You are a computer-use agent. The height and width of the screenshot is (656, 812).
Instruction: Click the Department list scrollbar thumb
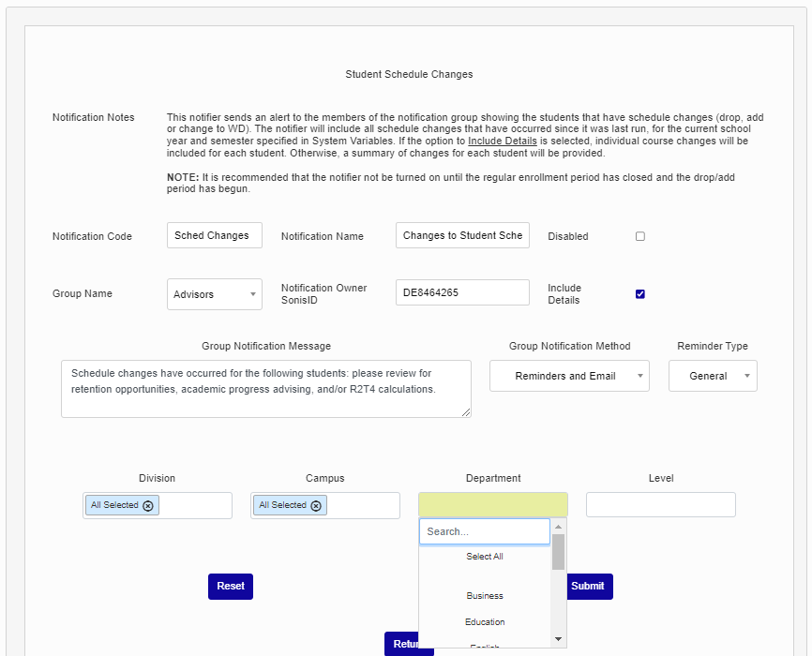558,552
